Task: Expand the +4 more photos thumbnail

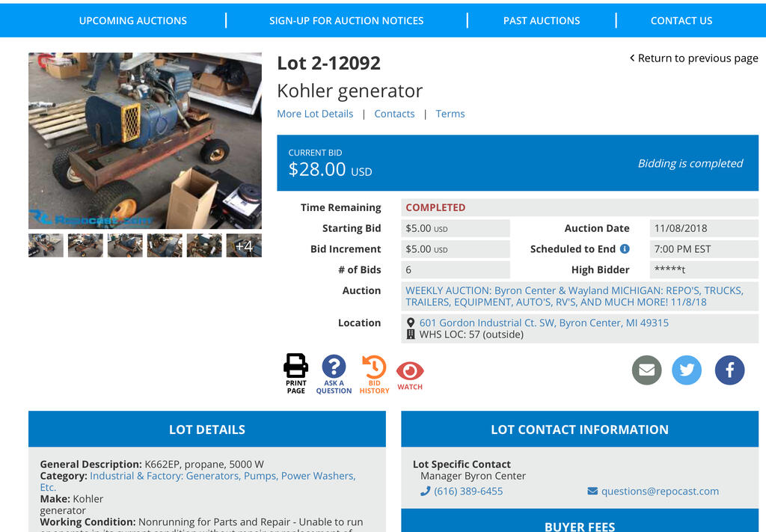Action: (x=244, y=245)
